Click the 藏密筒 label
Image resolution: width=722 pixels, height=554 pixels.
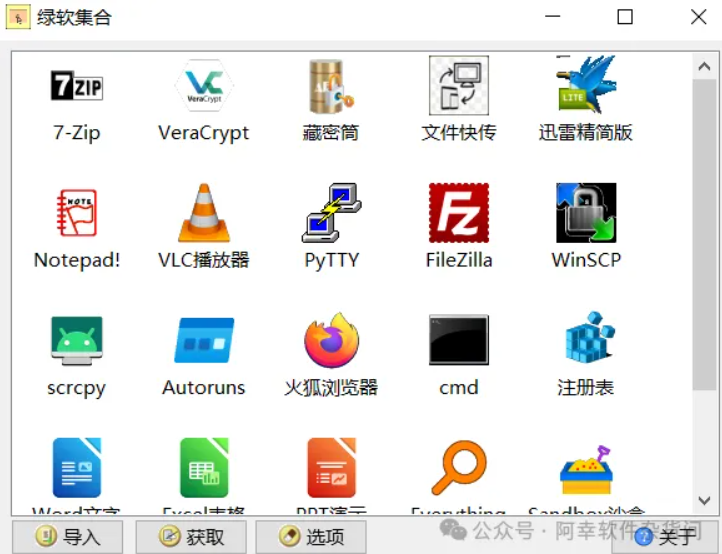[331, 133]
